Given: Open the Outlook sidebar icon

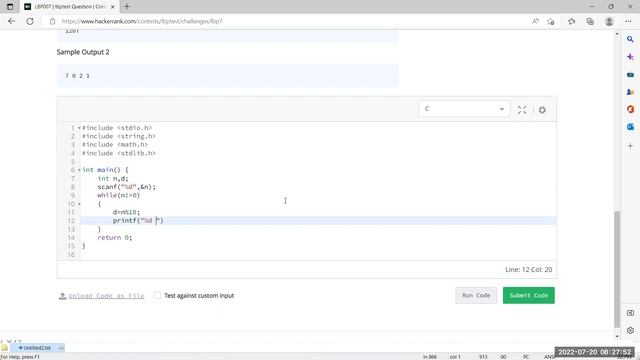Looking at the screenshot, I should point(630,127).
